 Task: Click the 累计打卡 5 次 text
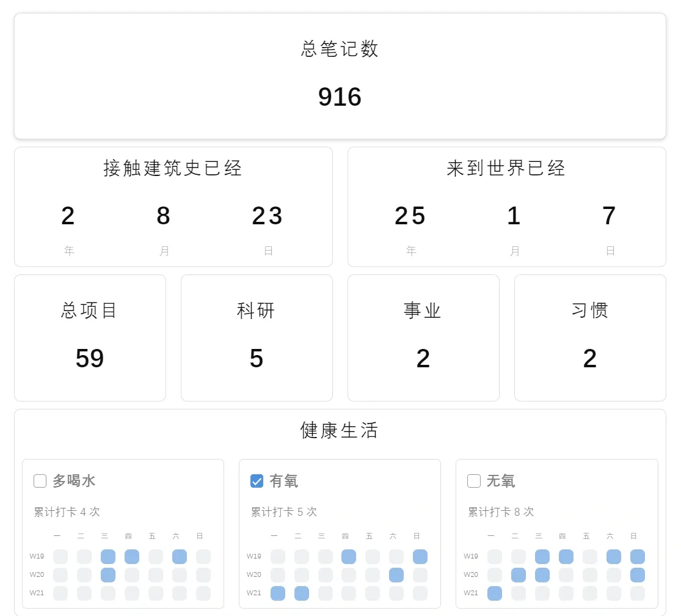(284, 512)
